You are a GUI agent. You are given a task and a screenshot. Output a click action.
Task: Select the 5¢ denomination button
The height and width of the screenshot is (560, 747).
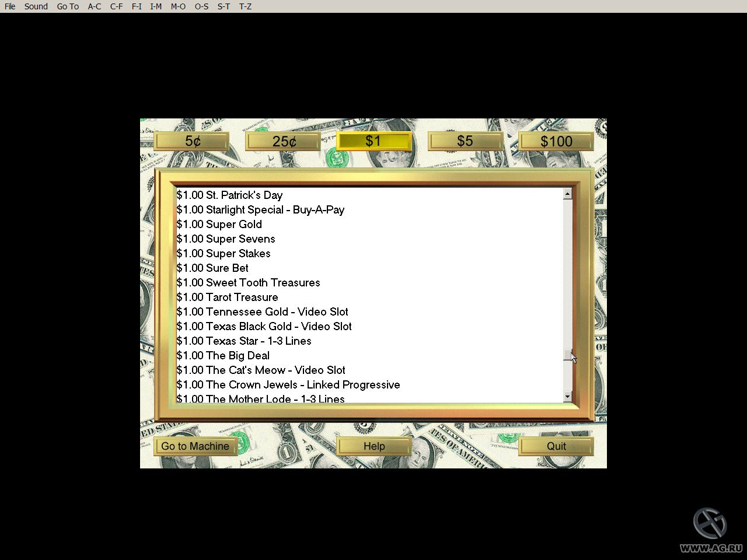coord(192,141)
